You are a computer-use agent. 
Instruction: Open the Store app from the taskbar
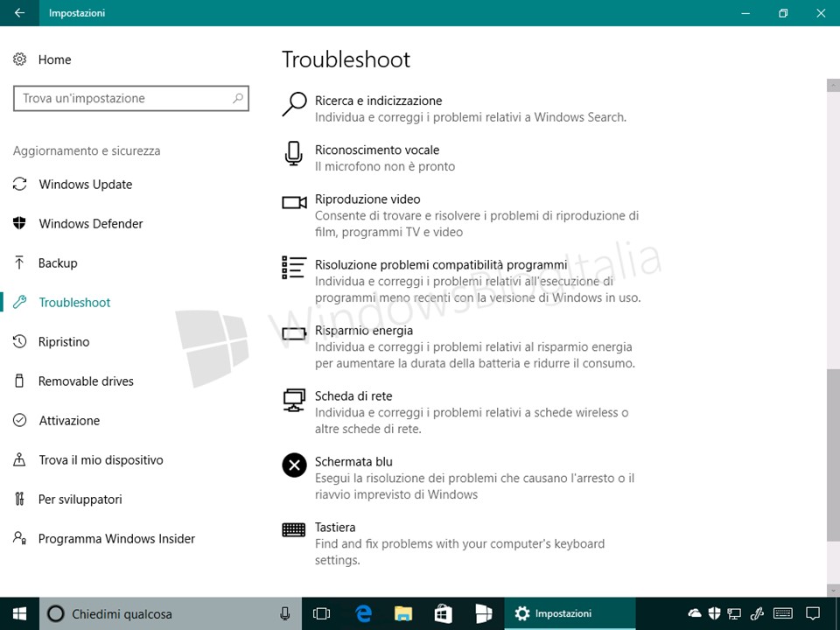click(x=443, y=614)
